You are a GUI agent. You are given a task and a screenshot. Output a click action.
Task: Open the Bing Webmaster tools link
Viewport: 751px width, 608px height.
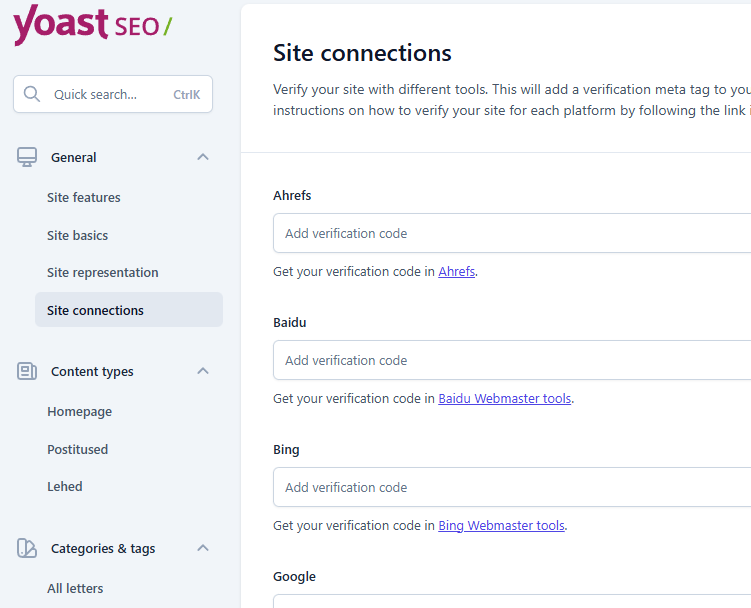[501, 525]
